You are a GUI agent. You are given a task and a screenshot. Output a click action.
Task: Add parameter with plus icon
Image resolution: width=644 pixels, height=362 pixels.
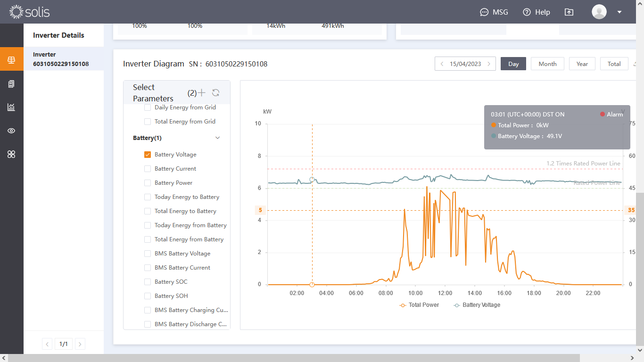point(202,93)
